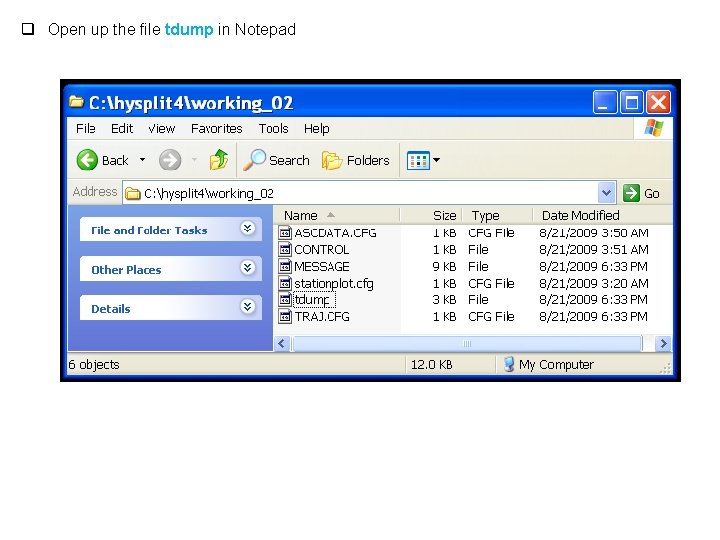Open the Favorites menu
The image size is (720, 540).
pos(216,129)
